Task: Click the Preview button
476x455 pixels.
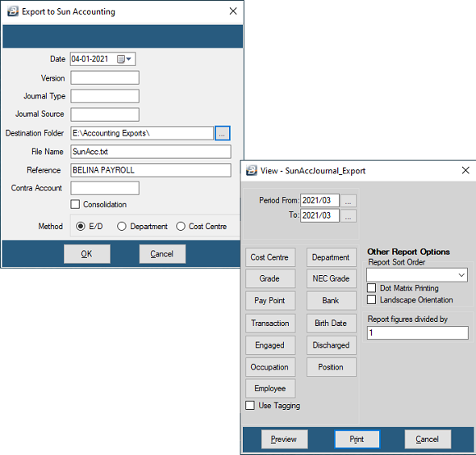Action: click(284, 439)
